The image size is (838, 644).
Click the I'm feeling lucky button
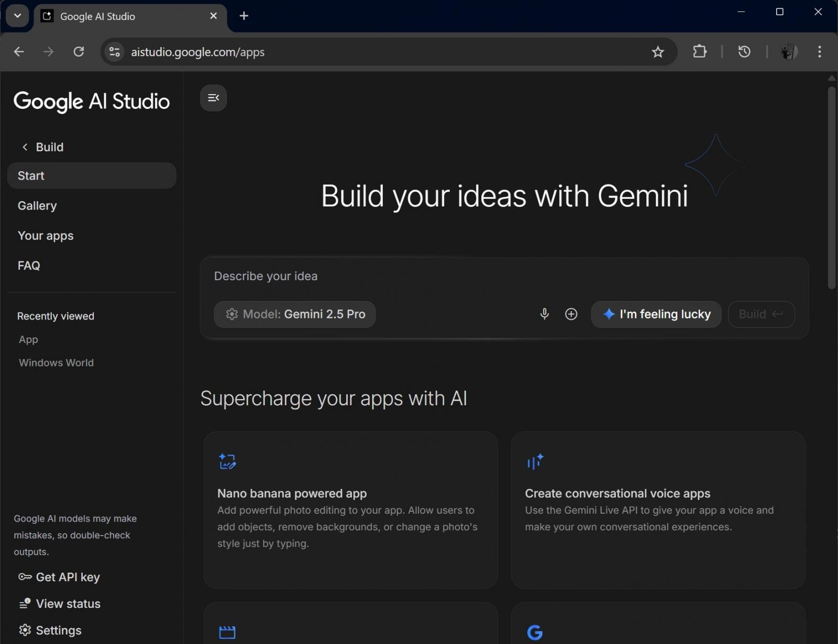[x=657, y=314]
